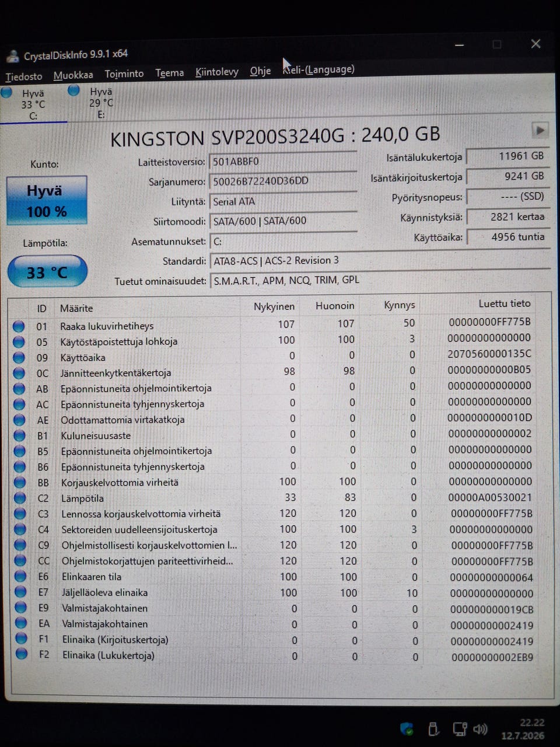Click the 33 °C temperature button
Image resolution: width=560 pixels, height=747 pixels.
(47, 271)
